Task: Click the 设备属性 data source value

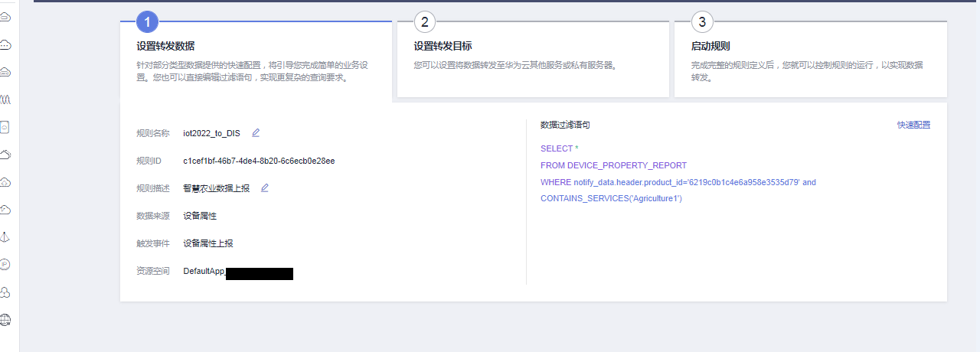Action: [x=200, y=216]
